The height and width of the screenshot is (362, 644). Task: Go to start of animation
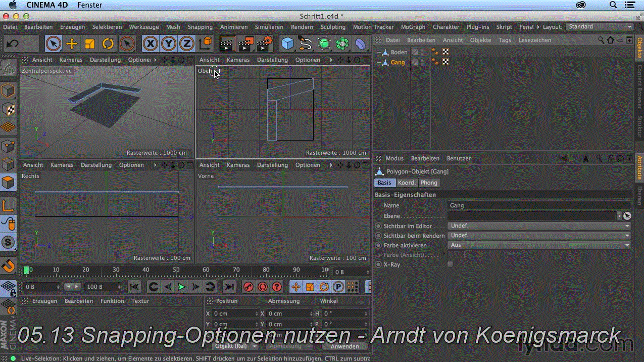pyautogui.click(x=134, y=287)
